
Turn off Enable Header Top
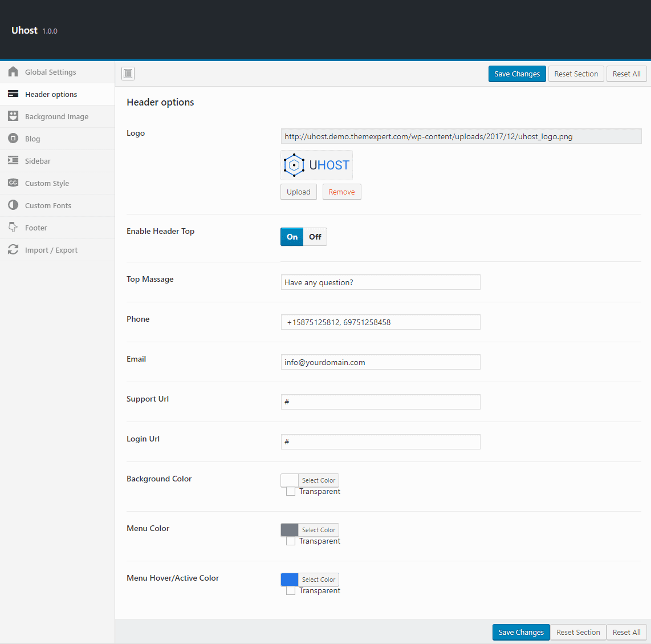[x=315, y=236]
